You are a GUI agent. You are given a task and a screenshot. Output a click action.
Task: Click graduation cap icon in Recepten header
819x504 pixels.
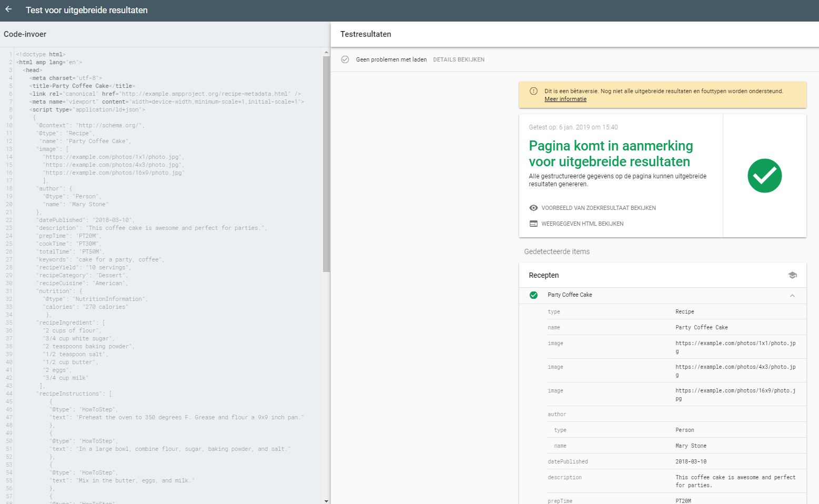coord(792,275)
